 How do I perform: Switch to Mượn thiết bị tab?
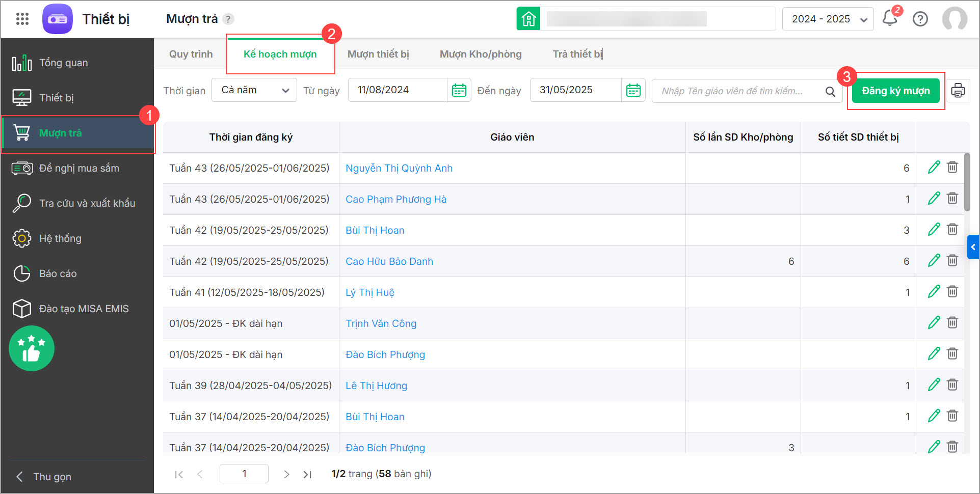[378, 54]
